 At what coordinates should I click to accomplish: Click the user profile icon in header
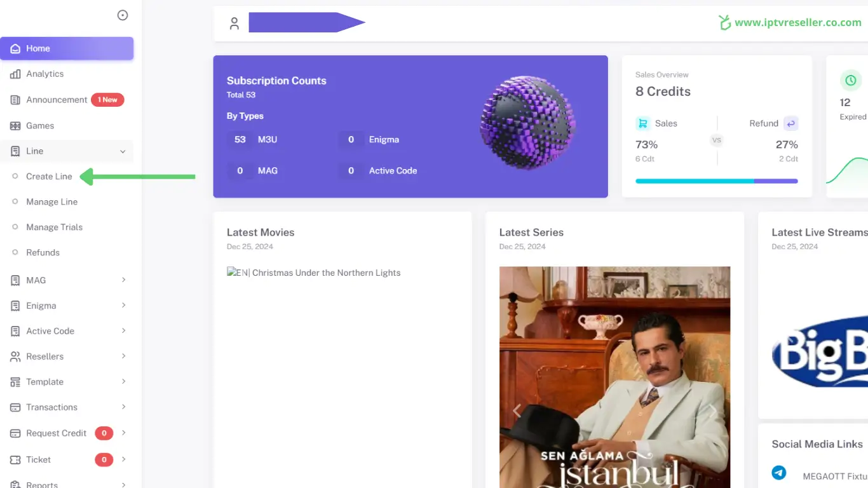point(234,24)
